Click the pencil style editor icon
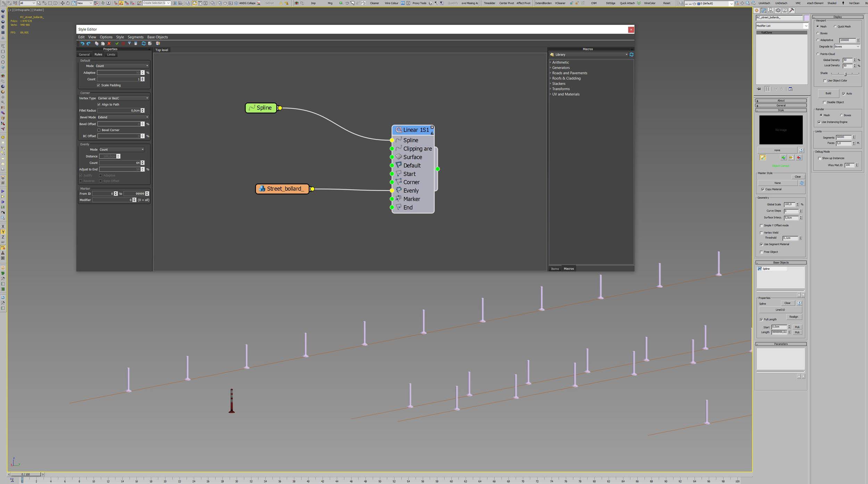This screenshot has width=868, height=484. click(762, 158)
